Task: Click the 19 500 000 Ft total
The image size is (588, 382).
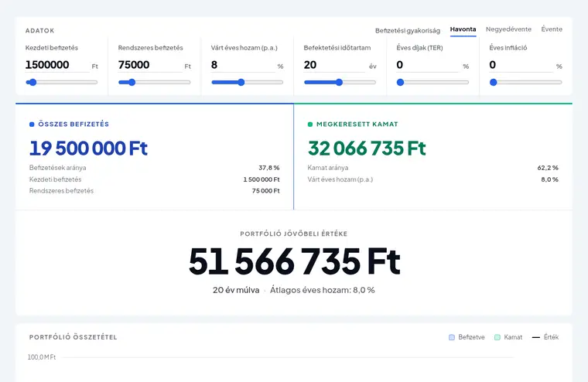Action: pyautogui.click(x=88, y=148)
